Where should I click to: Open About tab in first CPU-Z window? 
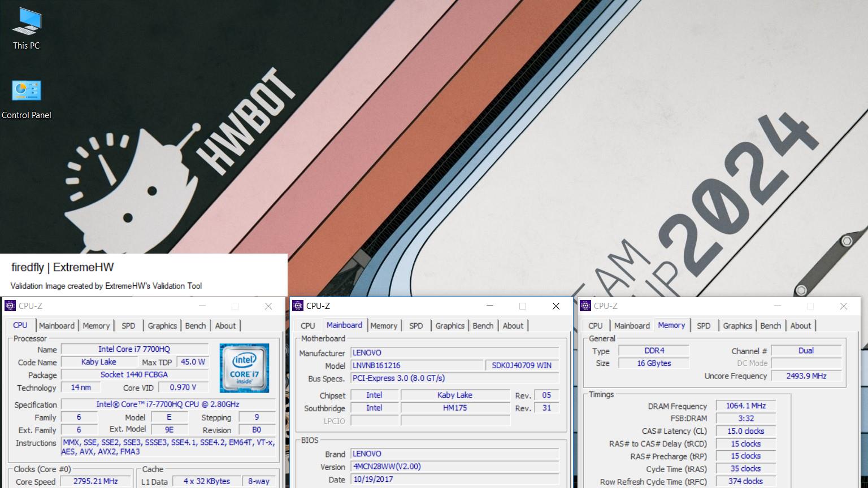click(x=225, y=326)
